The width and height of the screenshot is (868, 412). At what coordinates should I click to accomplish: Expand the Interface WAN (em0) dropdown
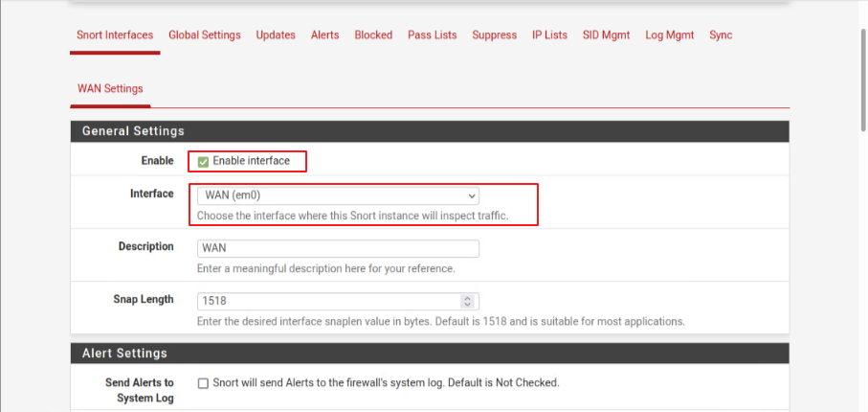click(x=337, y=195)
